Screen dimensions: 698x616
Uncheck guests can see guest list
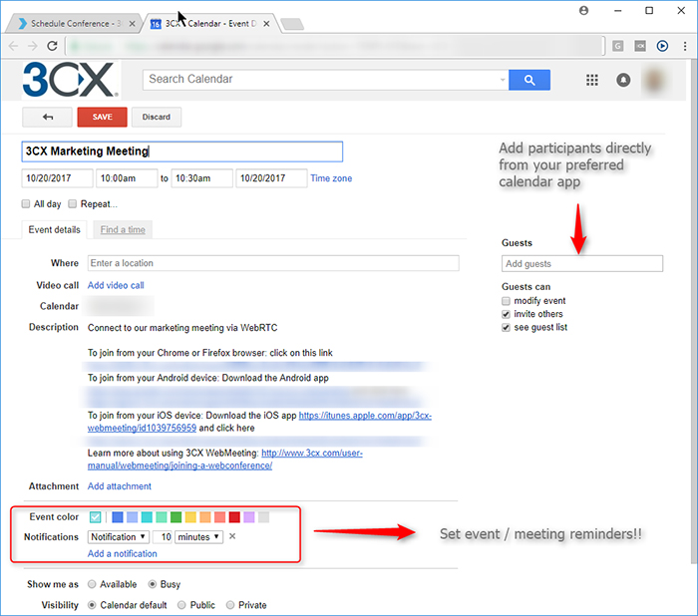point(506,328)
